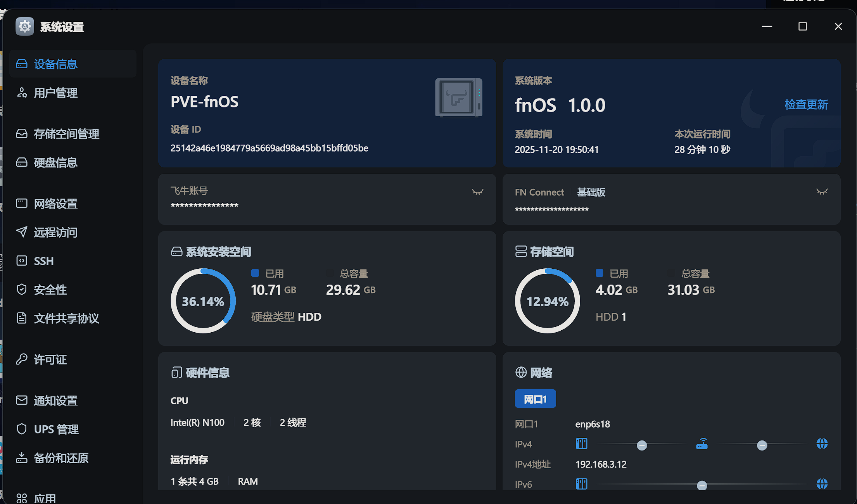Click the IPv6 connection status slider dot

tap(701, 485)
